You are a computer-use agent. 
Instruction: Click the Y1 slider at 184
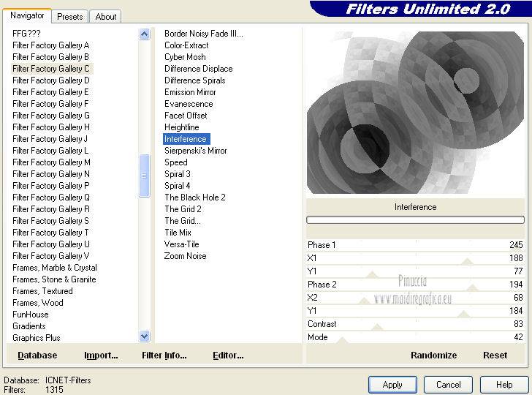415,311
